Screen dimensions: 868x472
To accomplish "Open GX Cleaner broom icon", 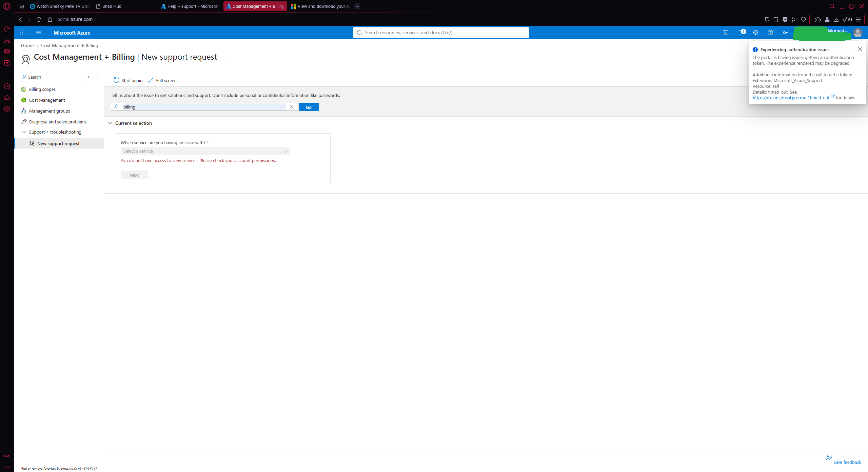I will [x=7, y=41].
